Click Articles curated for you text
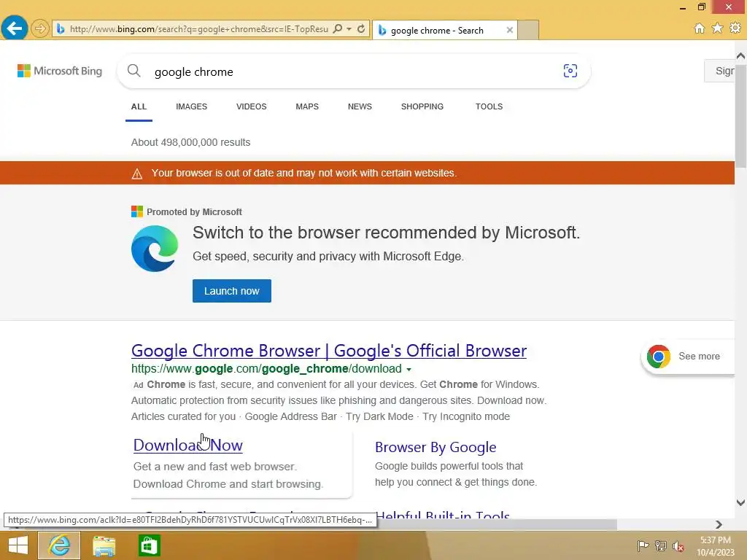The height and width of the screenshot is (560, 747). 183,416
